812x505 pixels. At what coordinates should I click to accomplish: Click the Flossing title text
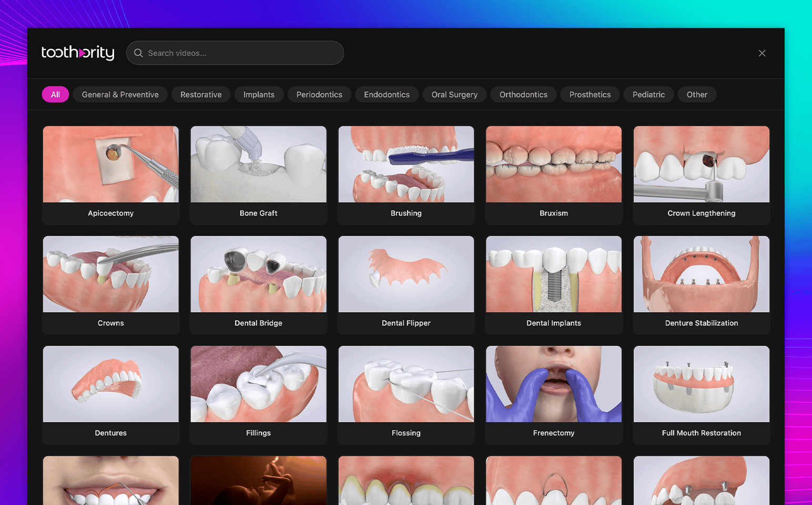coord(406,433)
